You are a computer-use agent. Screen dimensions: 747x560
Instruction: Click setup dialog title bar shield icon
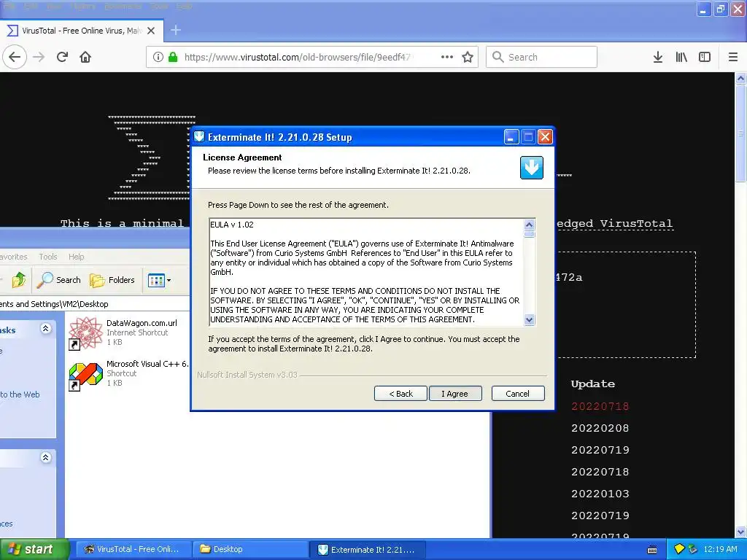coord(199,136)
